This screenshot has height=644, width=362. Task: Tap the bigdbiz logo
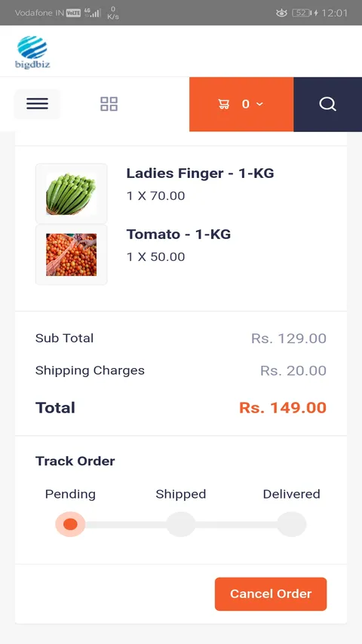click(x=32, y=52)
